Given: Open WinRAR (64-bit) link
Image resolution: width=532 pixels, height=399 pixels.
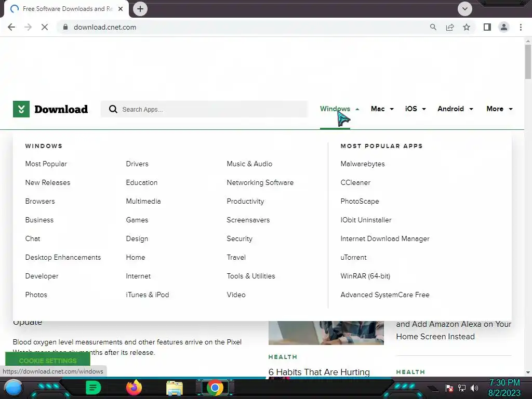Looking at the screenshot, I should point(365,276).
